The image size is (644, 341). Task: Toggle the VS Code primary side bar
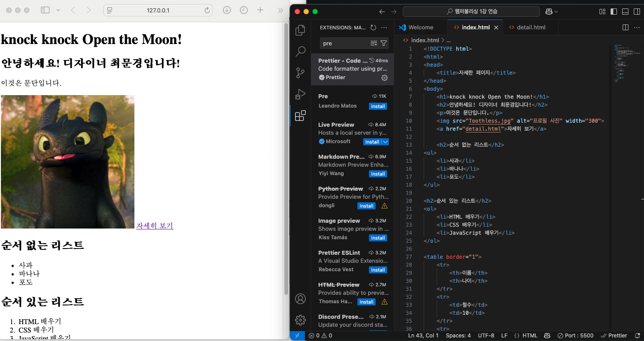click(614, 12)
